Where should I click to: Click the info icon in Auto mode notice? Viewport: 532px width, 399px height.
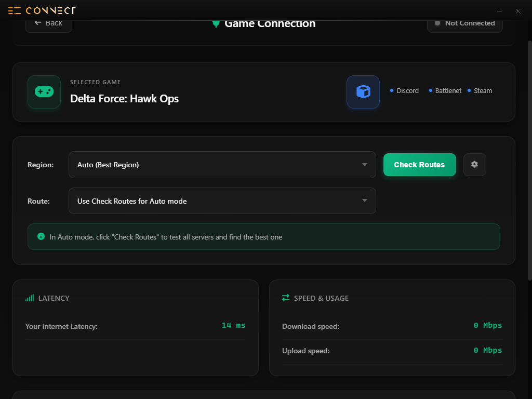(41, 236)
